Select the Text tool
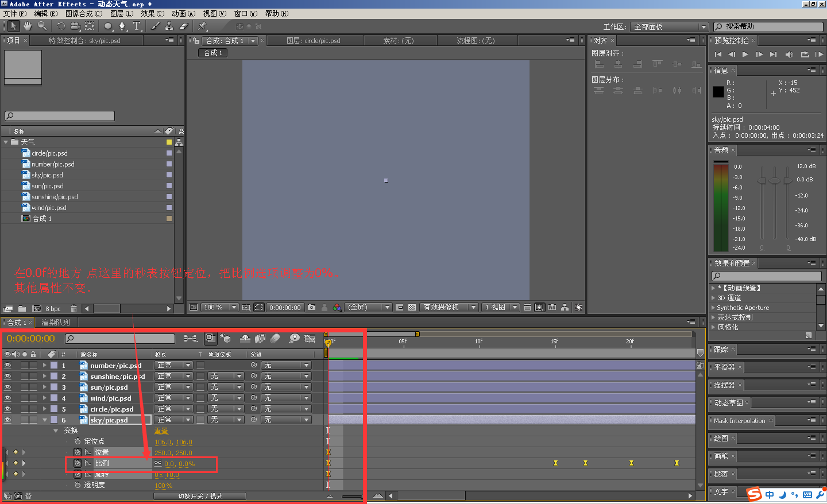827x504 pixels. click(x=137, y=26)
